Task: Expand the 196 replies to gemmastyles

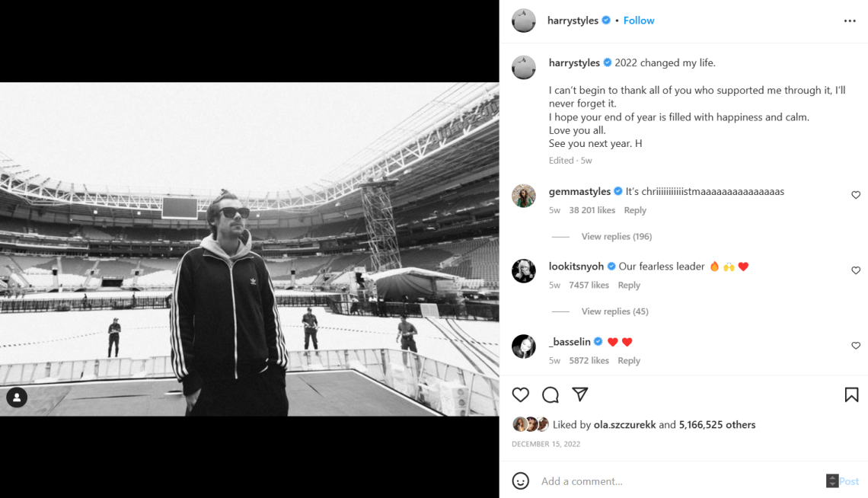Action: click(616, 236)
